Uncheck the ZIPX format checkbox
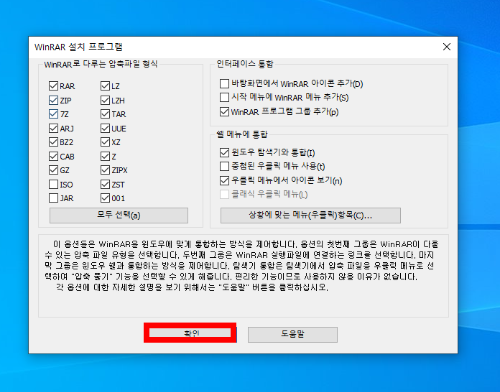Image resolution: width=500 pixels, height=392 pixels. (105, 170)
